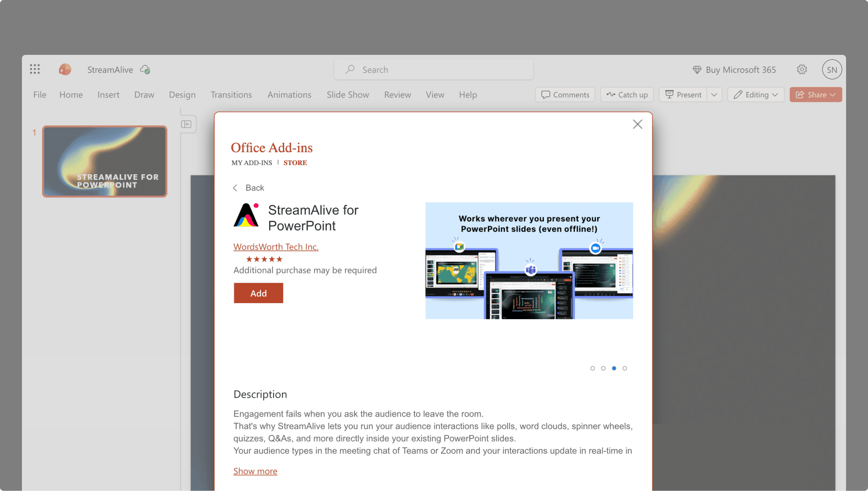Open the Microsoft 365 app launcher grid
The width and height of the screenshot is (868, 491).
[35, 69]
